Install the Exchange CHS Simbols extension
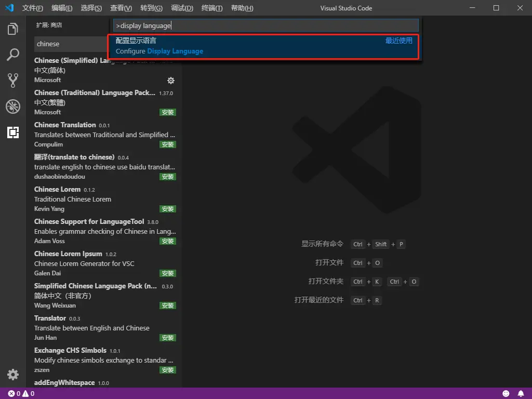Screen dimensions: 532x399 (168, 370)
